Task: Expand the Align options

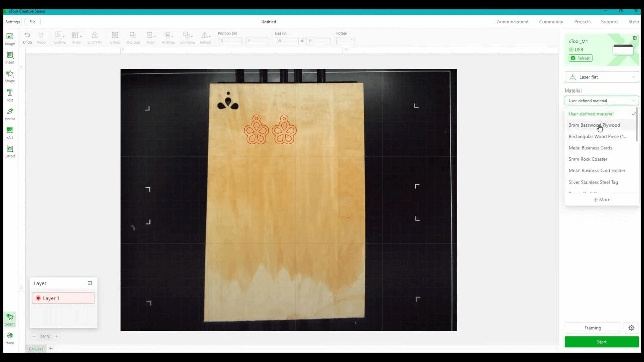Action: pyautogui.click(x=150, y=38)
